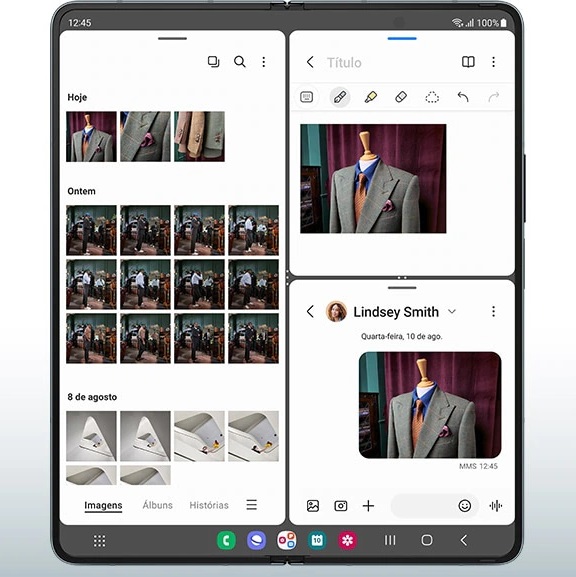Screen dimensions: 576x577
Task: Open Gallery's three-dot more options menu
Action: pyautogui.click(x=264, y=61)
